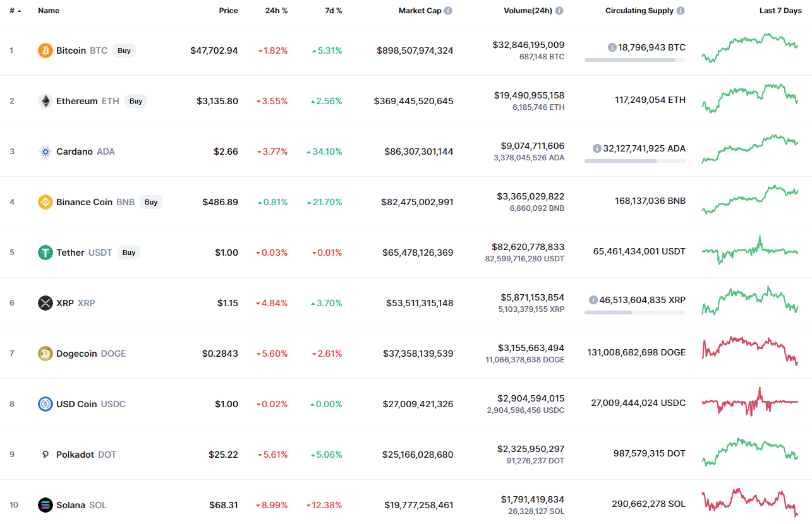Open the Circulating Supply header info icon
812x524 pixels.
coord(680,11)
